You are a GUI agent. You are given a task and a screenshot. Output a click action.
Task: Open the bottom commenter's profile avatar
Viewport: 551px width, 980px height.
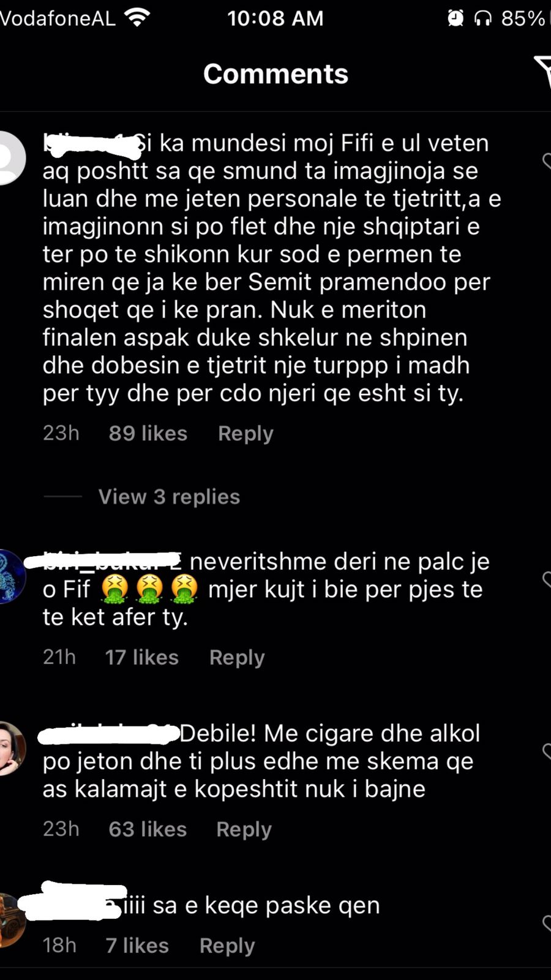point(10,921)
